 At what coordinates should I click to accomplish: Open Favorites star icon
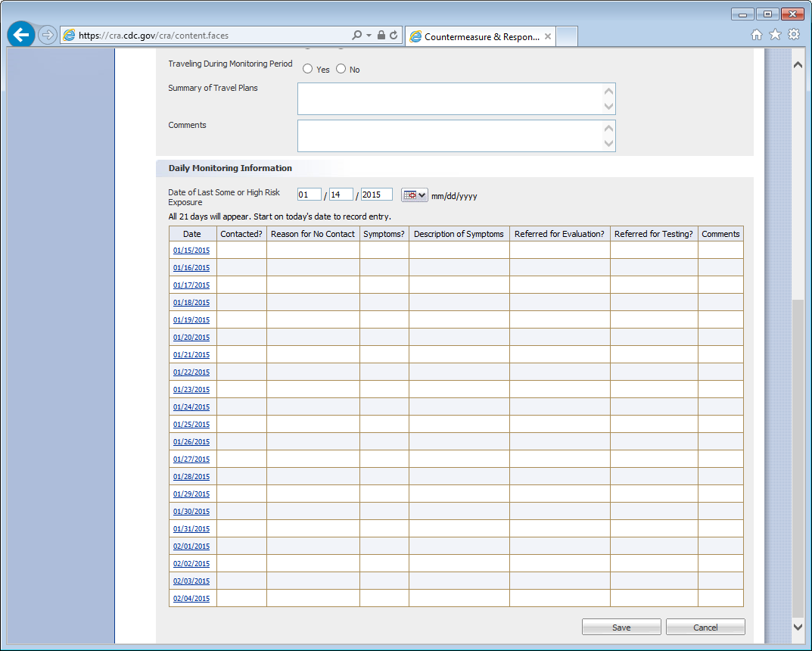(x=775, y=35)
